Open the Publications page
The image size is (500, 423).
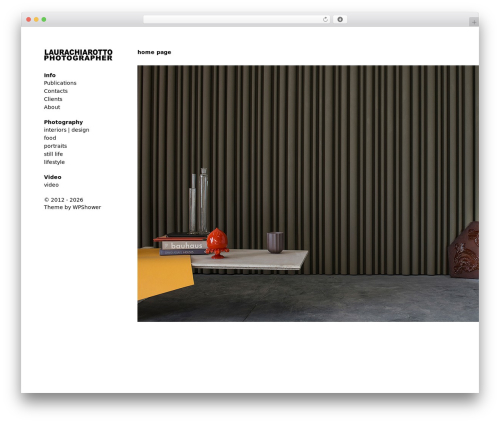(60, 83)
